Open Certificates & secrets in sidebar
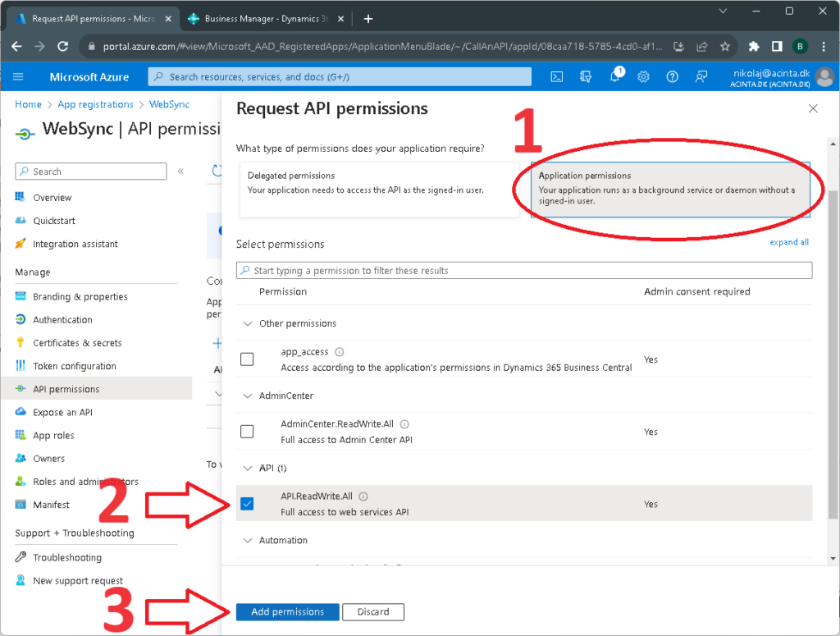The image size is (840, 636). pos(77,343)
